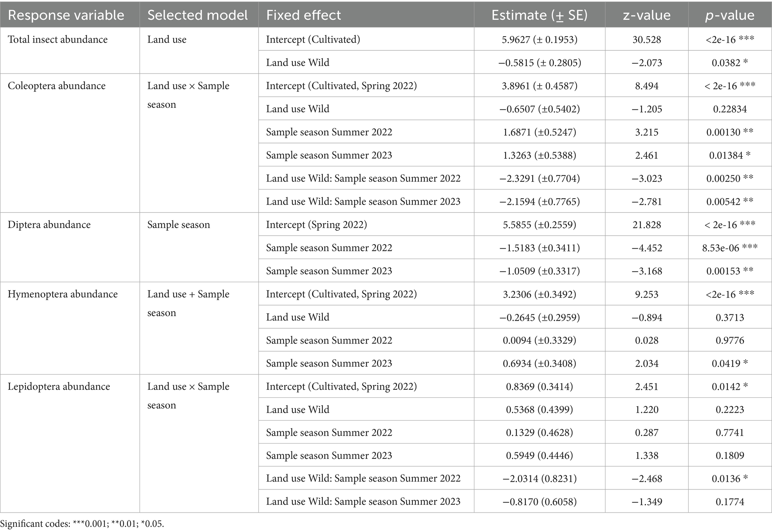Click the Significant codes footnote text
The height and width of the screenshot is (532, 772).
pyautogui.click(x=82, y=524)
